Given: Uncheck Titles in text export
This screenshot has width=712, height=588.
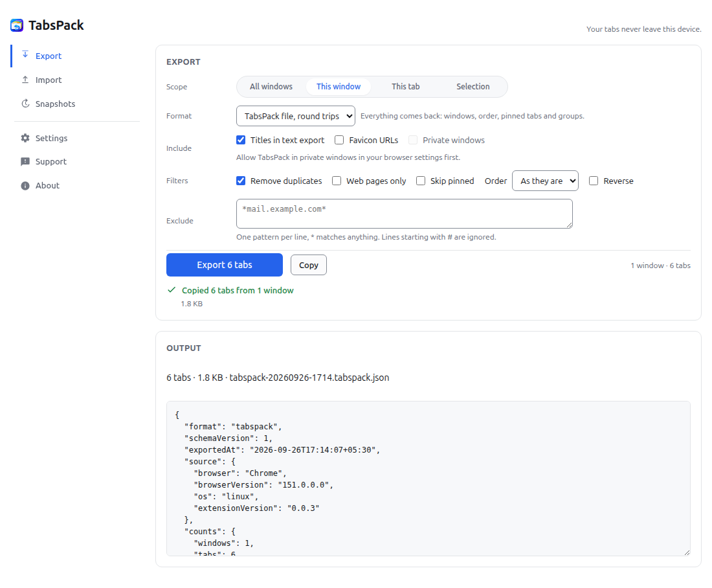Looking at the screenshot, I should (x=241, y=140).
